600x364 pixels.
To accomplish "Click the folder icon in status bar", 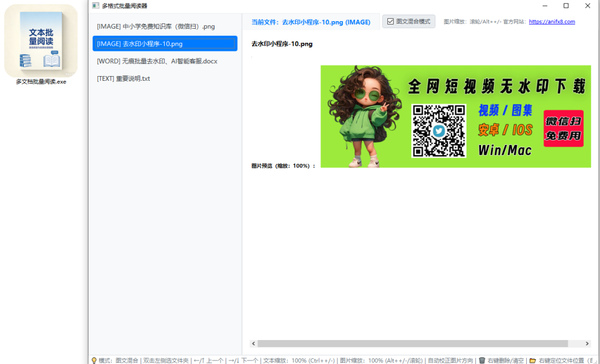I will coord(532,360).
